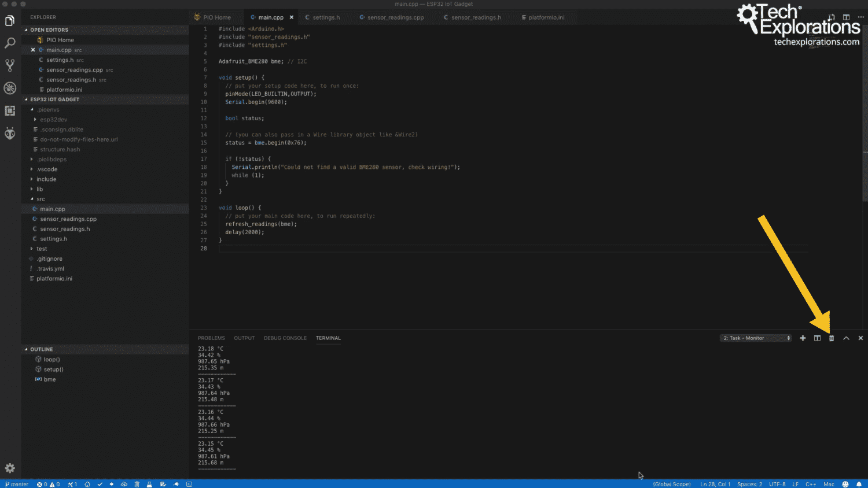
Task: Click the editor vertical scrollbar
Action: (865, 113)
